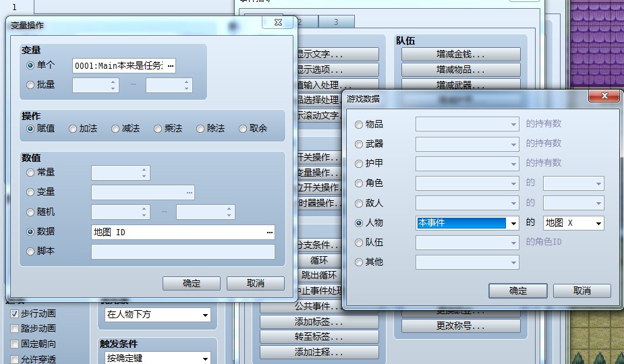Viewport: 624px width, 364px height.
Task: Choose the 减法 subtraction operation
Action: point(115,129)
